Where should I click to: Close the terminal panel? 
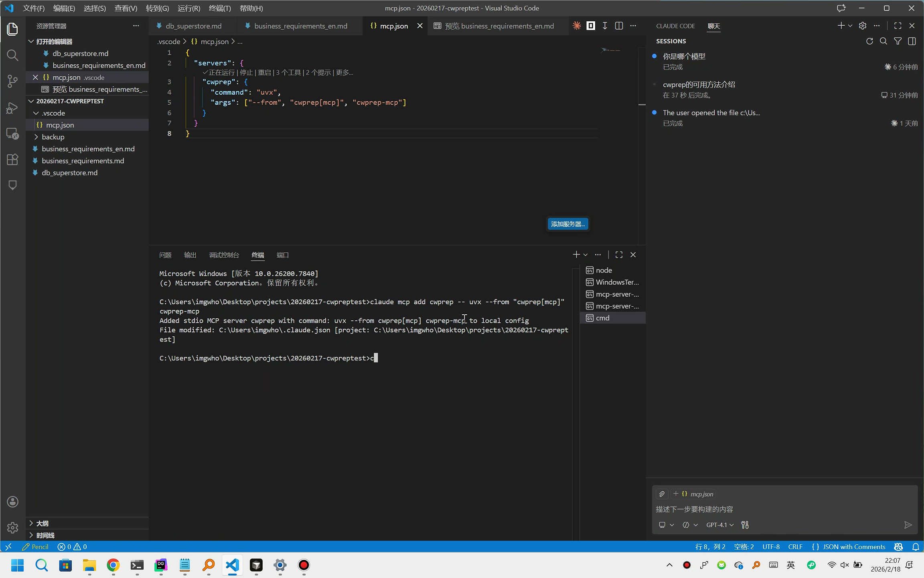point(633,255)
